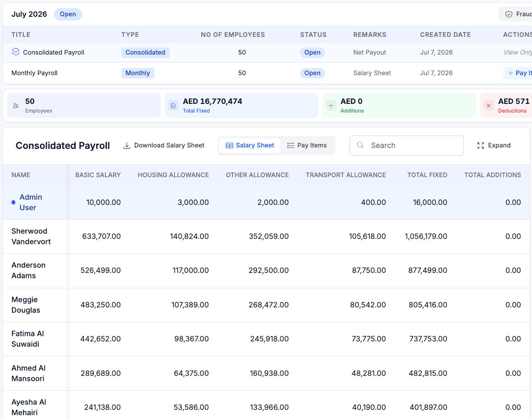Click the Expand fullscreen icon
The image size is (532, 419).
(x=480, y=146)
